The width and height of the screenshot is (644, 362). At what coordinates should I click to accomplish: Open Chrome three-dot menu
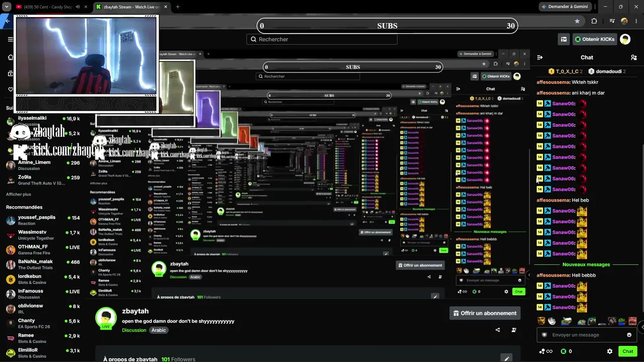(636, 21)
